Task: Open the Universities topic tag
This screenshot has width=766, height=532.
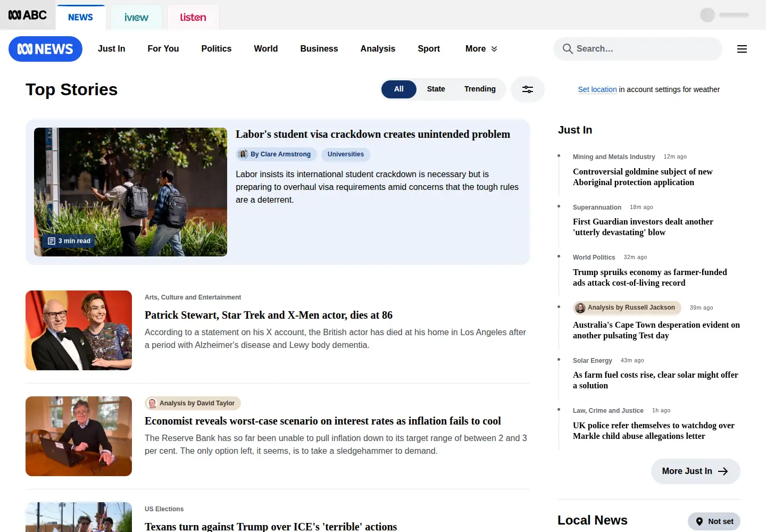Action: pos(346,154)
